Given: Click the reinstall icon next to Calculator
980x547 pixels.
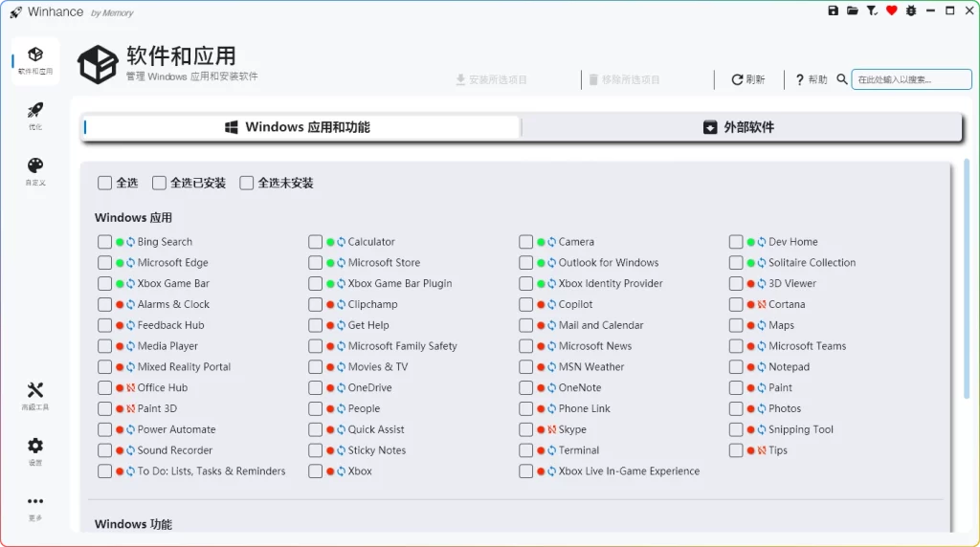Looking at the screenshot, I should (x=342, y=242).
